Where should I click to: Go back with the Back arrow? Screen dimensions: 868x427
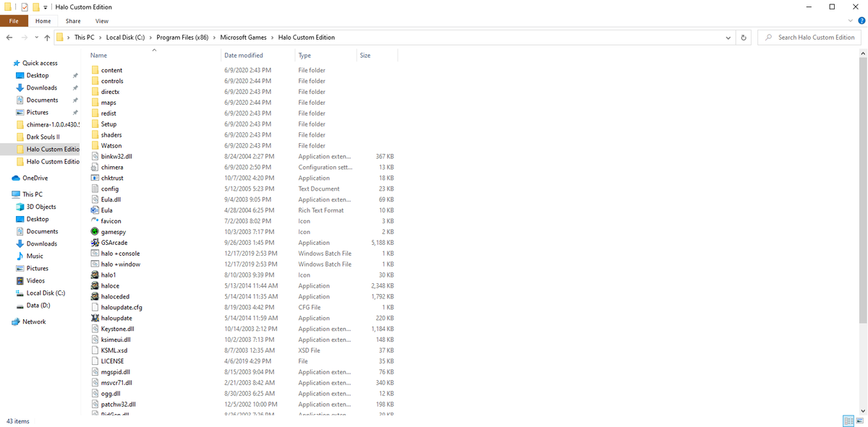9,38
